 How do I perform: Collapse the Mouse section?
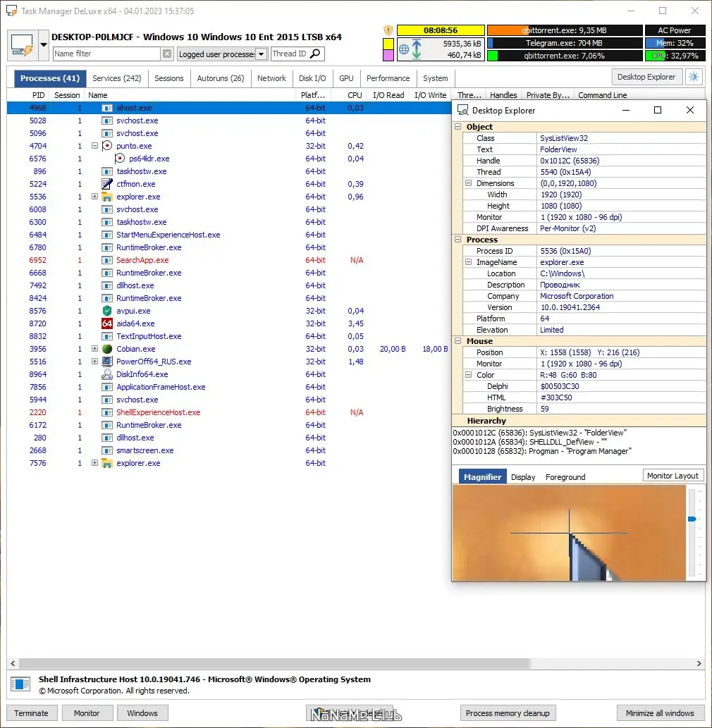[458, 341]
